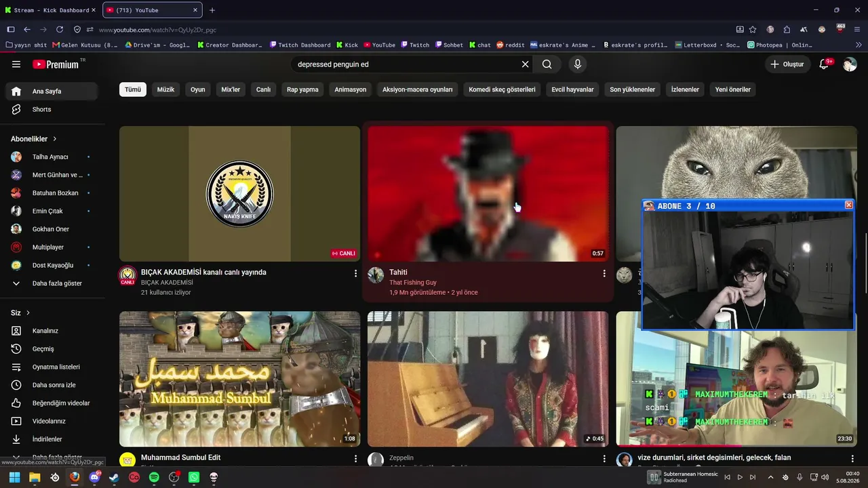Screen dimensions: 868x488
Task: Reload the page in the browser
Action: [60, 30]
